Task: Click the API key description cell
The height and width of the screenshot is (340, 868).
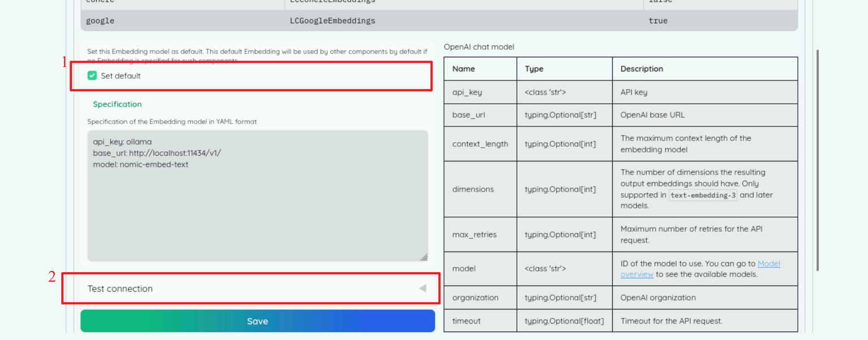Action: click(705, 92)
